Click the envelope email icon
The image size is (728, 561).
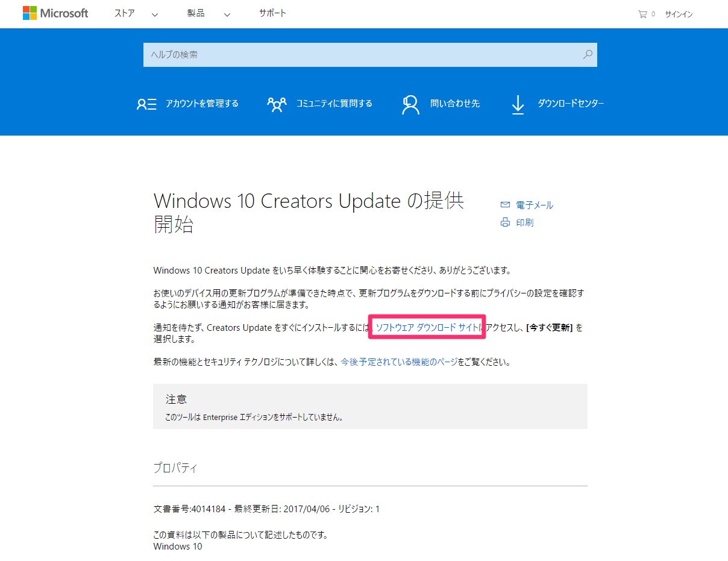505,205
